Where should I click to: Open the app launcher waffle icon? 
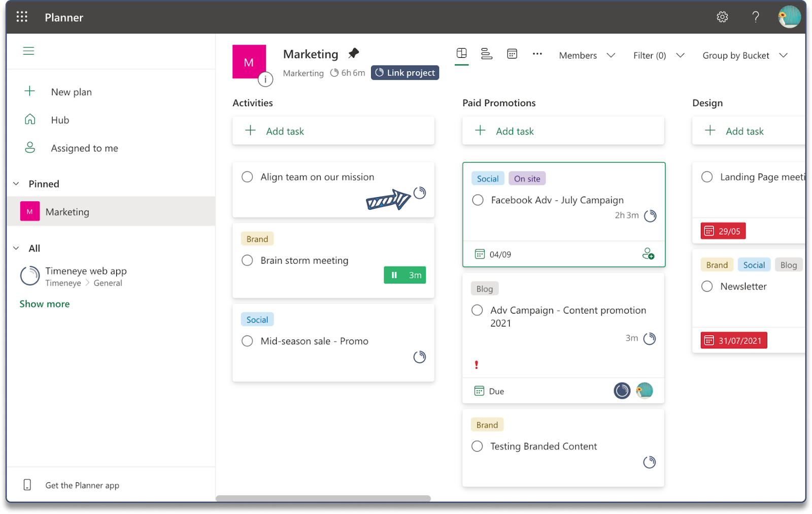(x=22, y=17)
